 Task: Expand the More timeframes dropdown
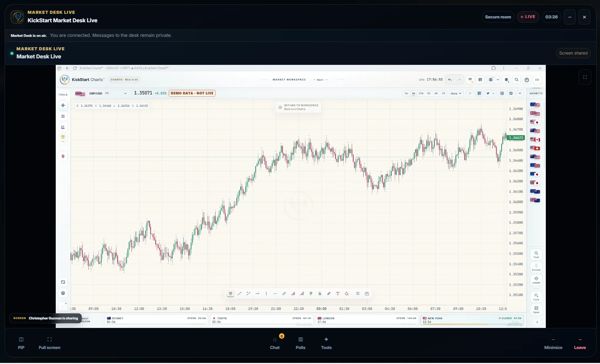tap(456, 93)
